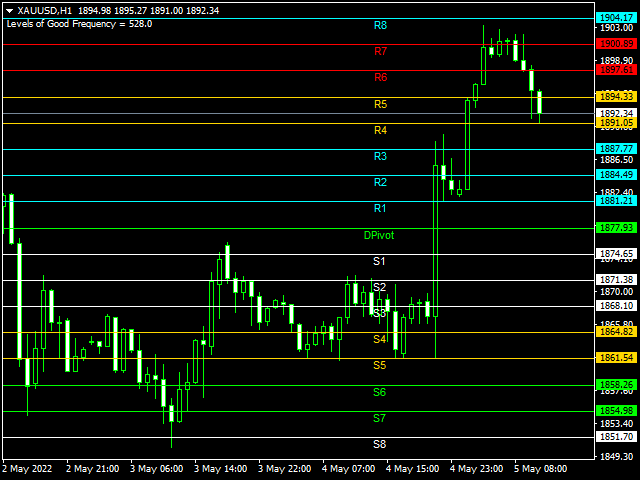Click the 3 May 14:00 time label

[221, 469]
